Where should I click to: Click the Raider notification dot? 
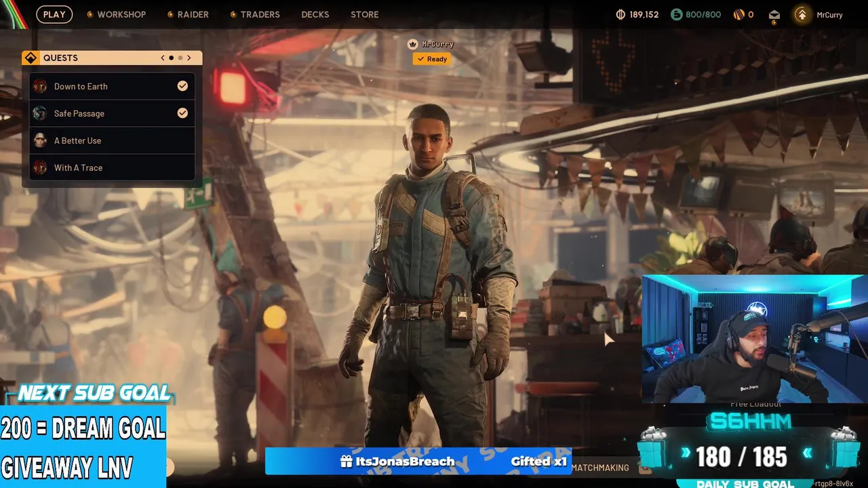click(170, 14)
